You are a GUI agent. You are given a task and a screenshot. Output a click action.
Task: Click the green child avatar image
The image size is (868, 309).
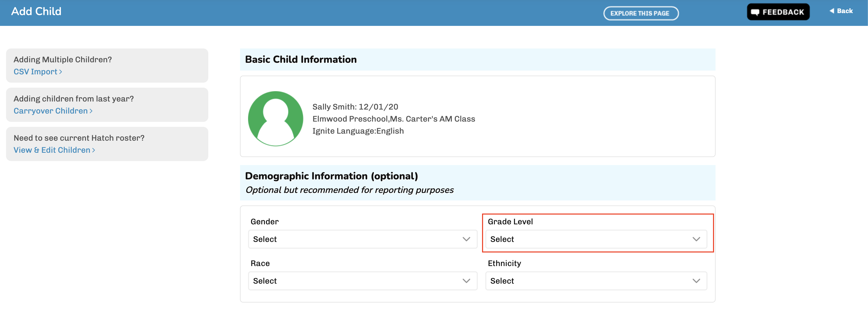pos(275,119)
